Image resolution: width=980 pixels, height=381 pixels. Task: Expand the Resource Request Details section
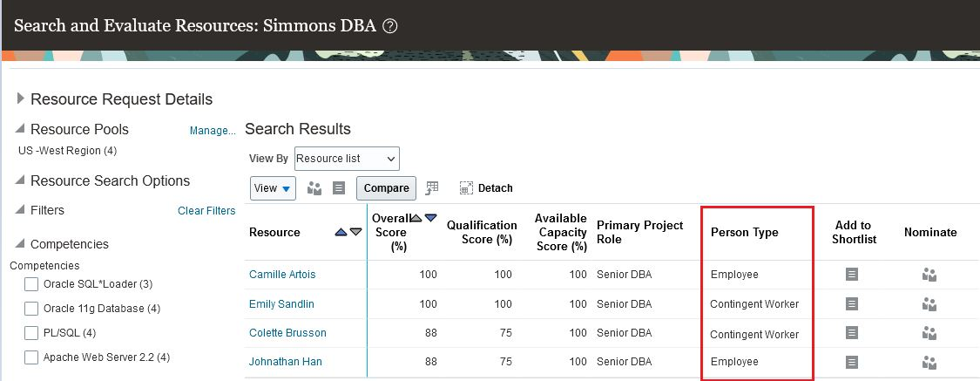click(21, 99)
